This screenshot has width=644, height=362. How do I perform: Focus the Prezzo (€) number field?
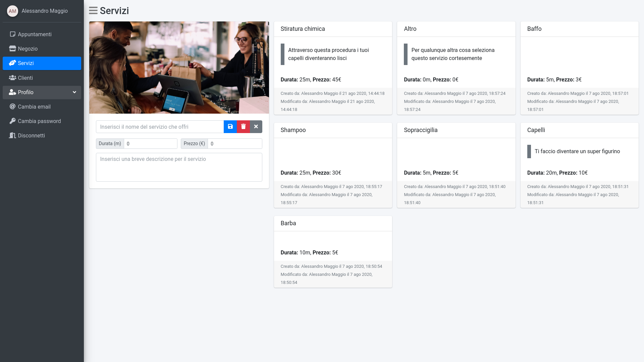click(234, 143)
